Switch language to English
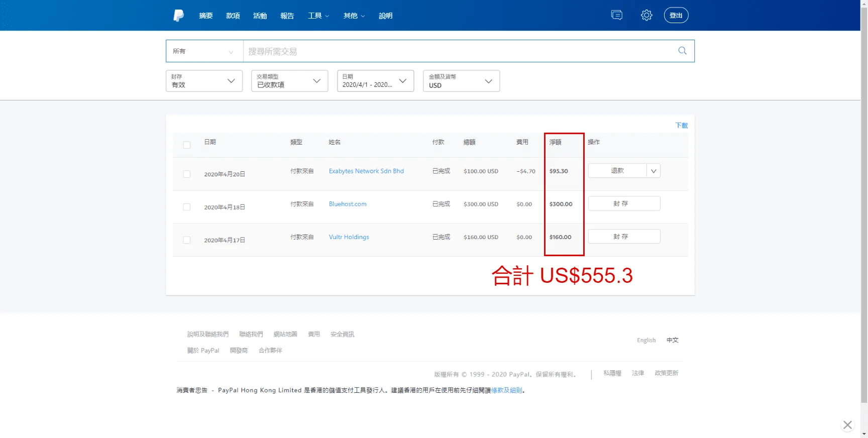Viewport: 868px width, 438px height. (x=646, y=340)
